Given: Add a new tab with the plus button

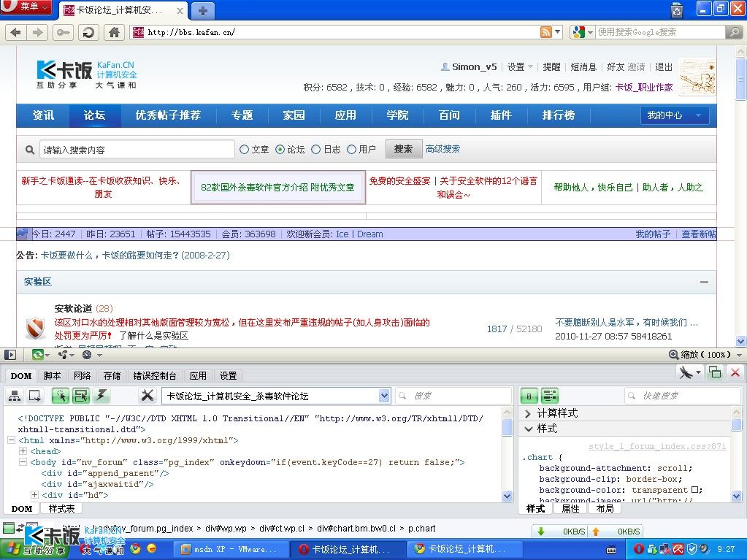Looking at the screenshot, I should click(x=202, y=10).
